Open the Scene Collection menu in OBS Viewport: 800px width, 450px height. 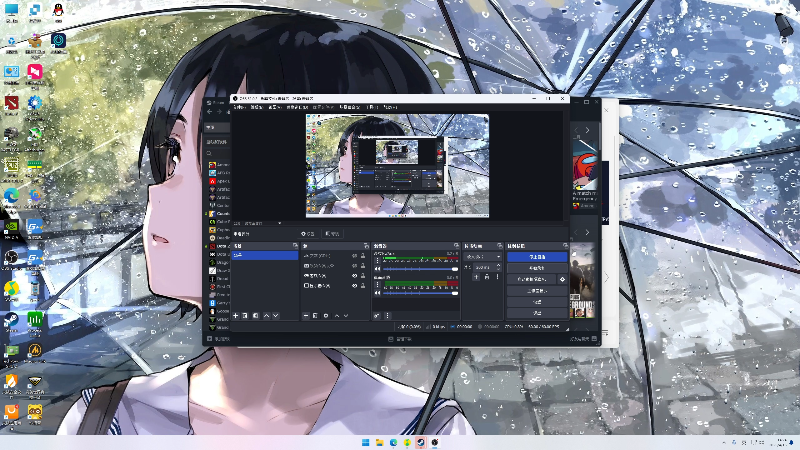pos(349,107)
